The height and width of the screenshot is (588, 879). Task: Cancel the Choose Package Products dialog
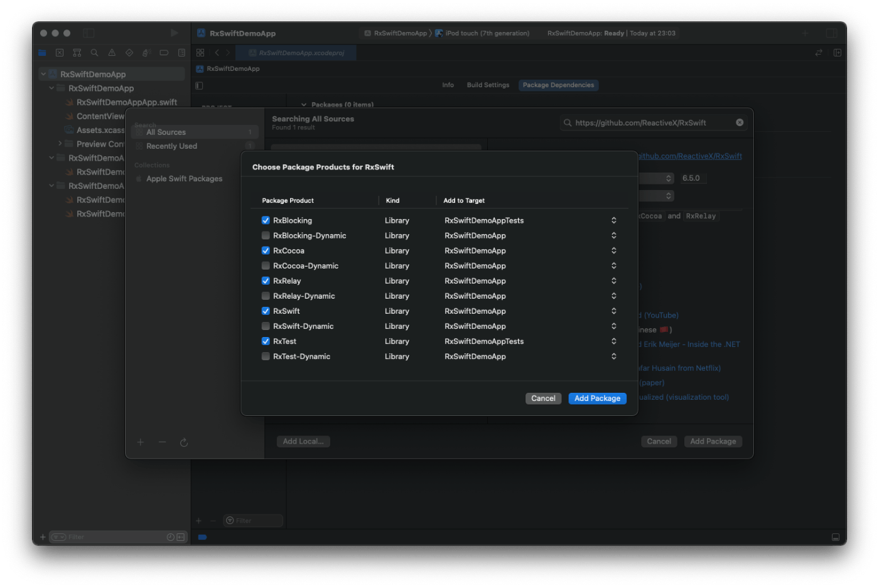click(x=543, y=399)
